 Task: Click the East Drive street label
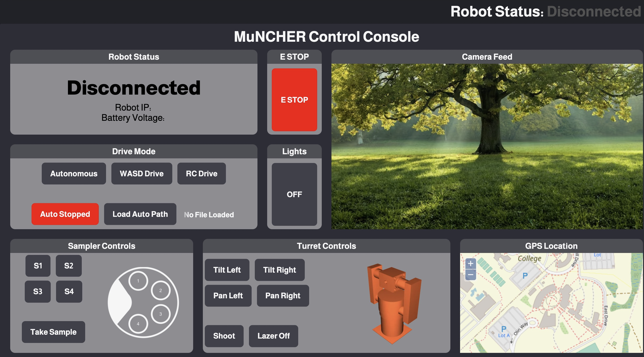605,315
